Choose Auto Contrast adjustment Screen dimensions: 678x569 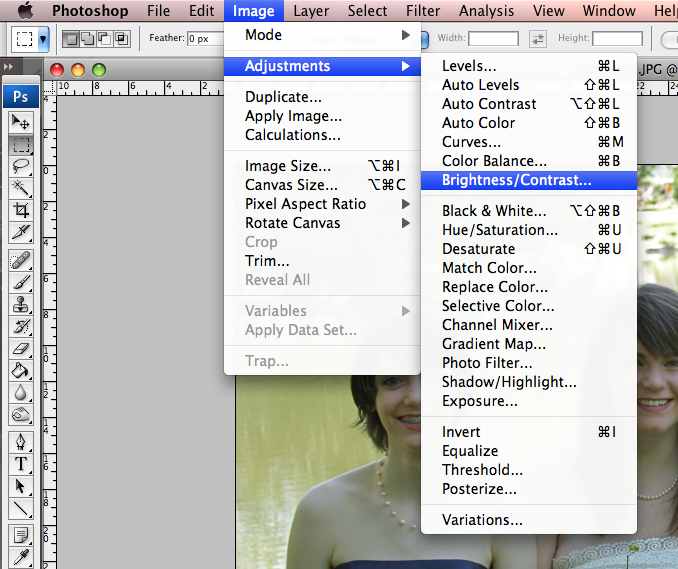tap(529, 104)
